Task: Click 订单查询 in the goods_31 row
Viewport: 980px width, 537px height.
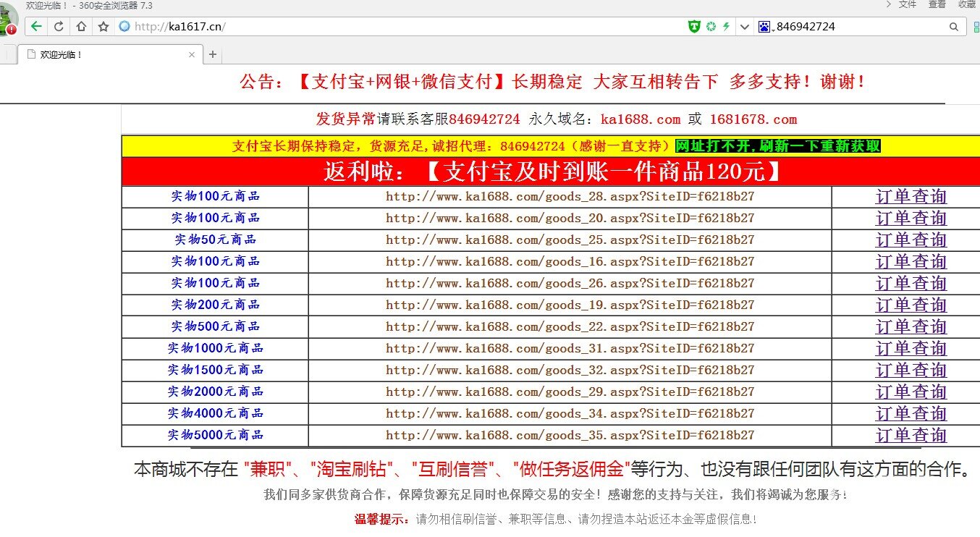Action: [x=911, y=349]
